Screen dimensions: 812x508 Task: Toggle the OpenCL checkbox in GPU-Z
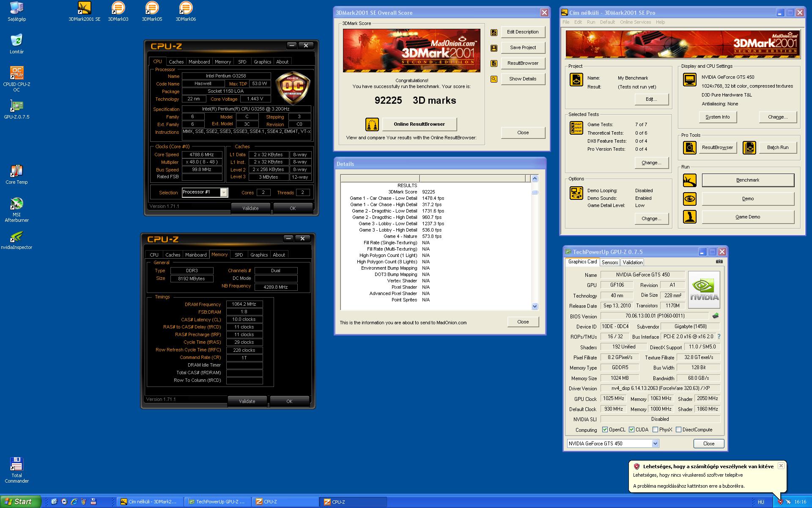click(605, 430)
